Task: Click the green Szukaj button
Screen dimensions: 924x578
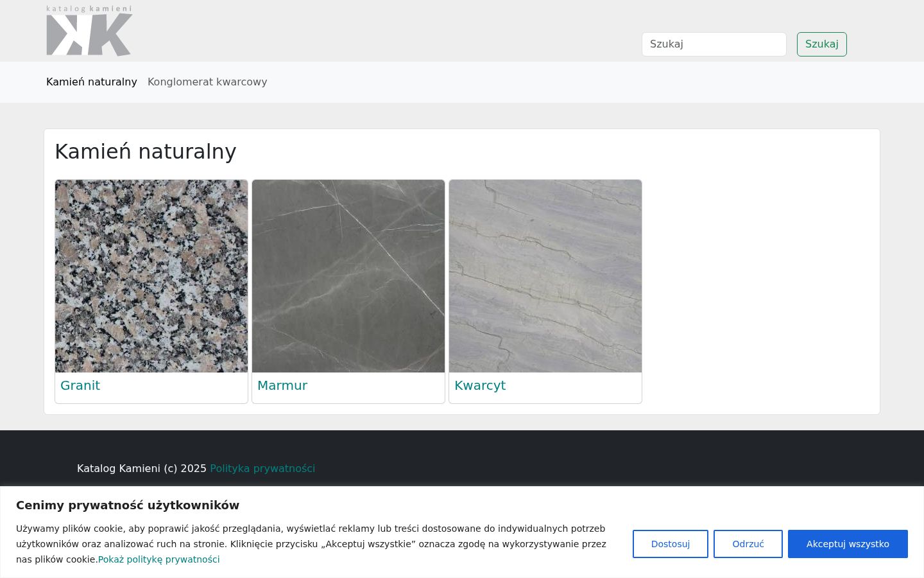Action: (x=822, y=44)
